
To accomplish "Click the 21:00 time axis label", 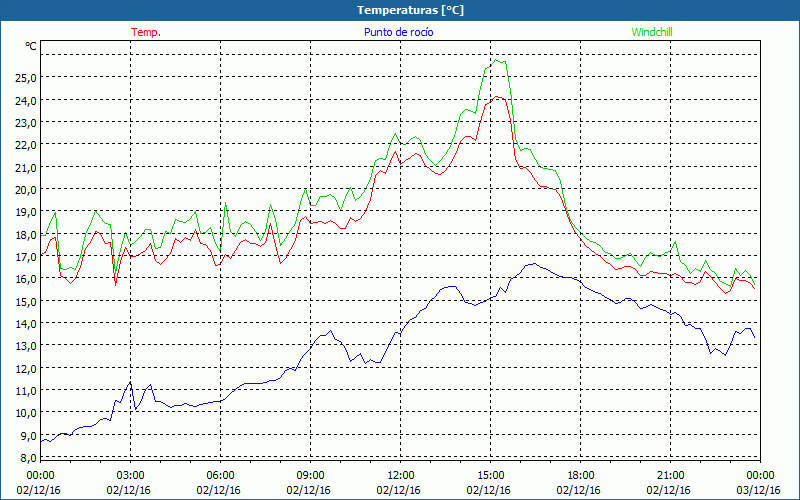I will [x=670, y=476].
